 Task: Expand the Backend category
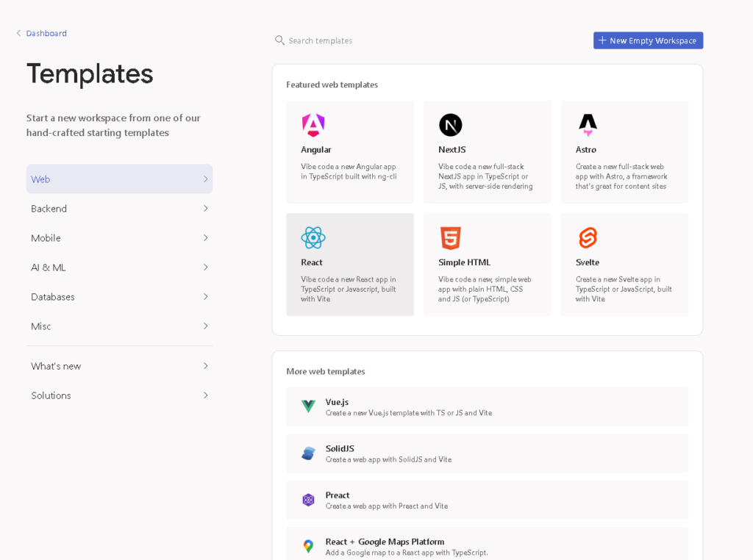pyautogui.click(x=119, y=208)
